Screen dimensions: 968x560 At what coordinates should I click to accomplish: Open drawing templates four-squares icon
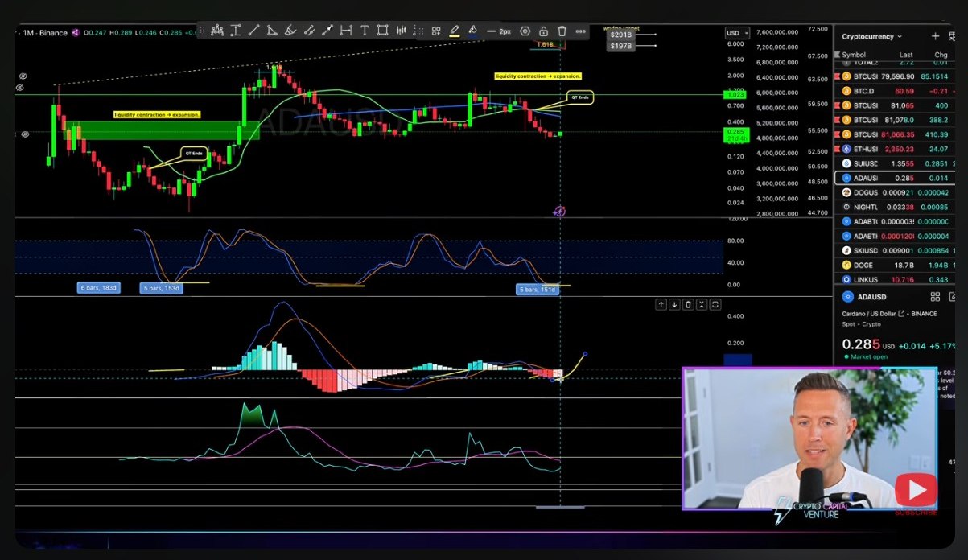(x=435, y=31)
